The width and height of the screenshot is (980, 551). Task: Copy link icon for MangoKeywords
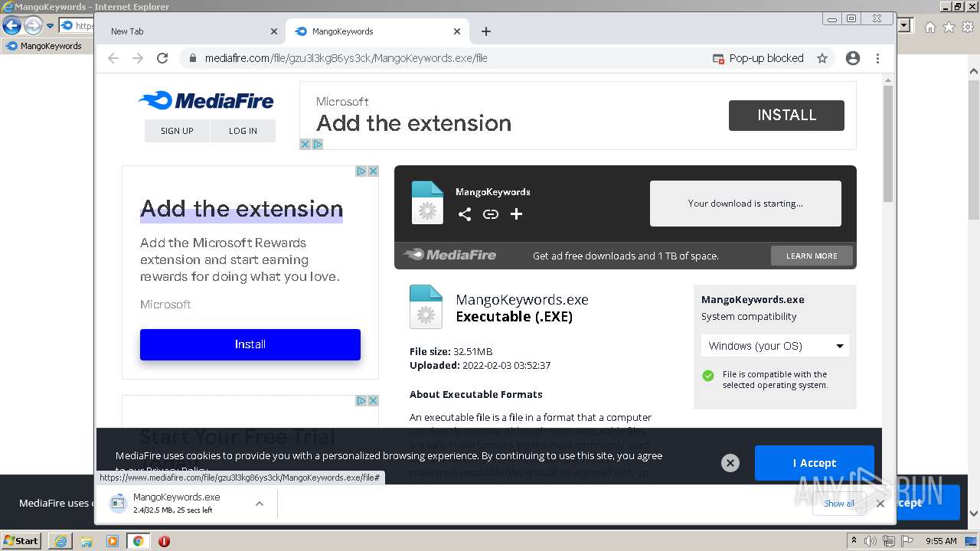click(x=491, y=214)
